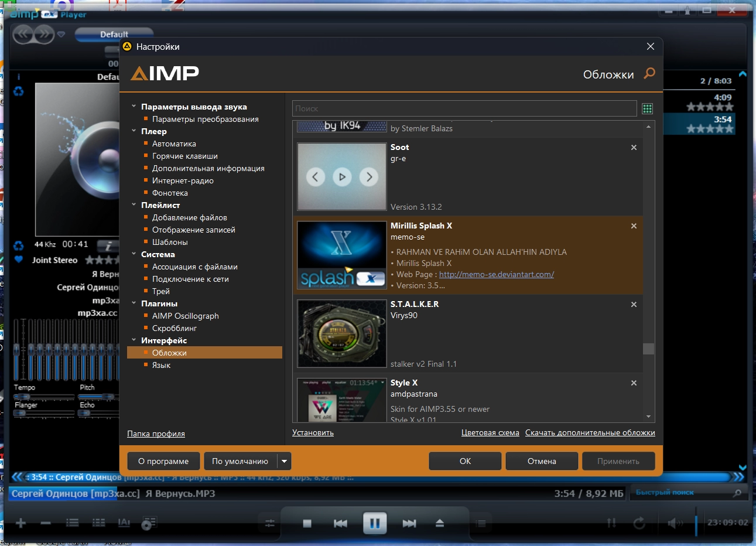
Task: Click the blue heart icon beside Joint Stereo
Action: [19, 260]
